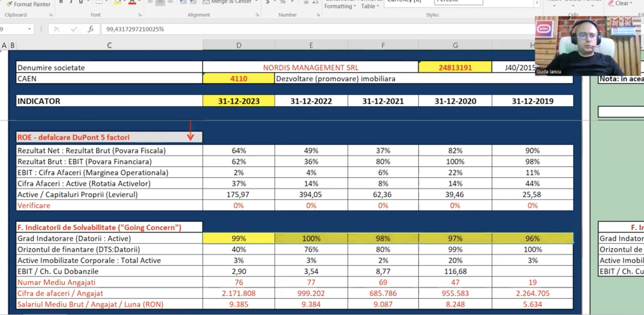Click the 'Denumire societate' label cell

point(109,67)
